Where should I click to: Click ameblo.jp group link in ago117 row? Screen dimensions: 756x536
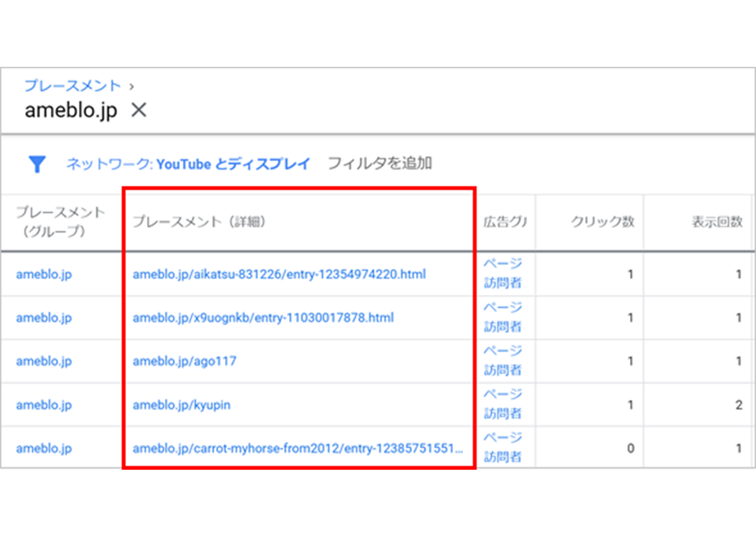(44, 361)
